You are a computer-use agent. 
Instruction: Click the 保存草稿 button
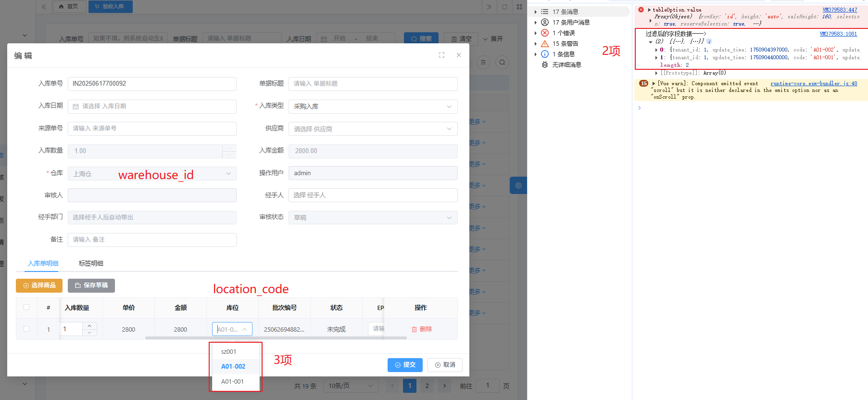coord(91,285)
